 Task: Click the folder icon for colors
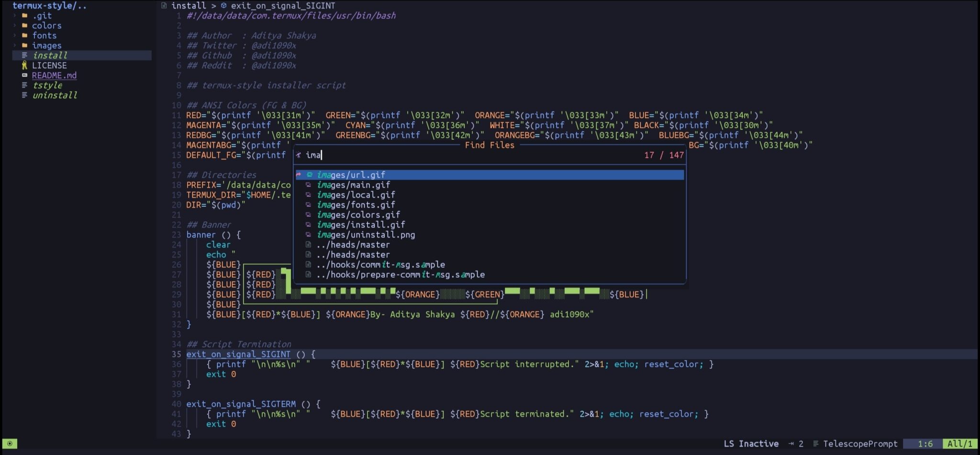24,25
